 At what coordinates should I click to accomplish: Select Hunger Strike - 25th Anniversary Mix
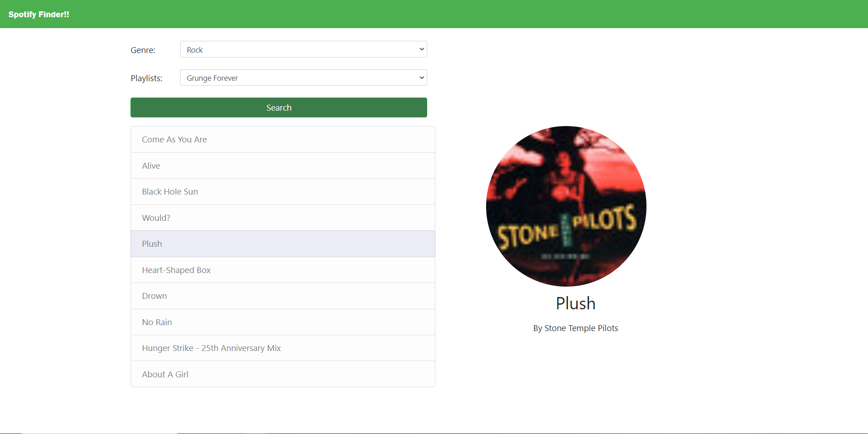tap(283, 348)
